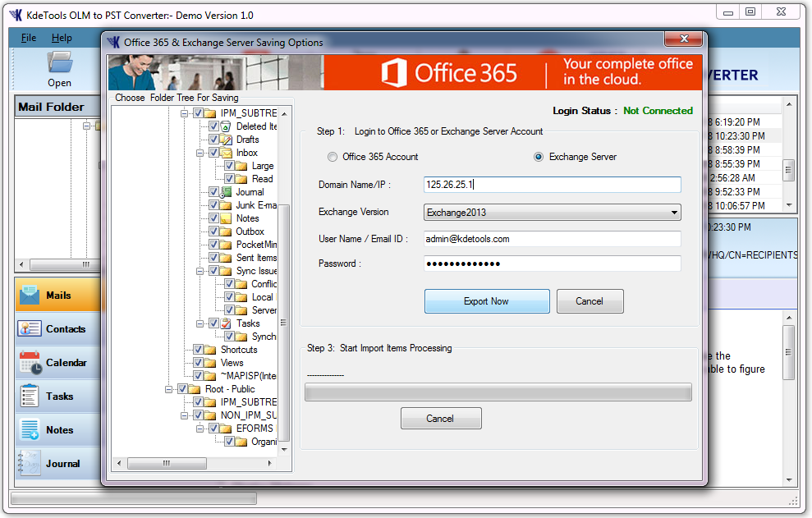Select the Office 365 Account radio button

pos(333,157)
